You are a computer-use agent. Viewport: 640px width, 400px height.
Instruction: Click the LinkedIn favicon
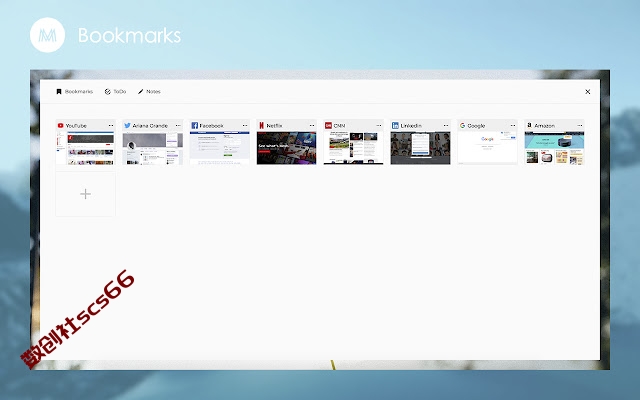tap(395, 125)
